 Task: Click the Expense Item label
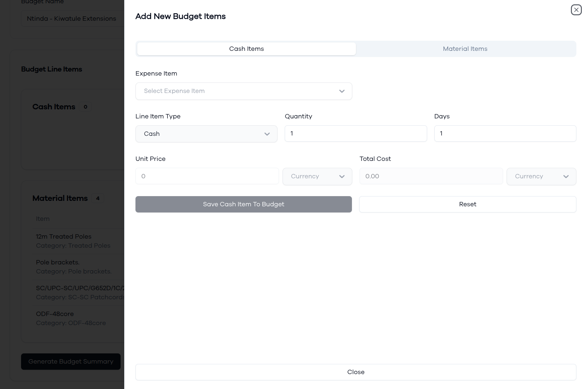point(156,73)
